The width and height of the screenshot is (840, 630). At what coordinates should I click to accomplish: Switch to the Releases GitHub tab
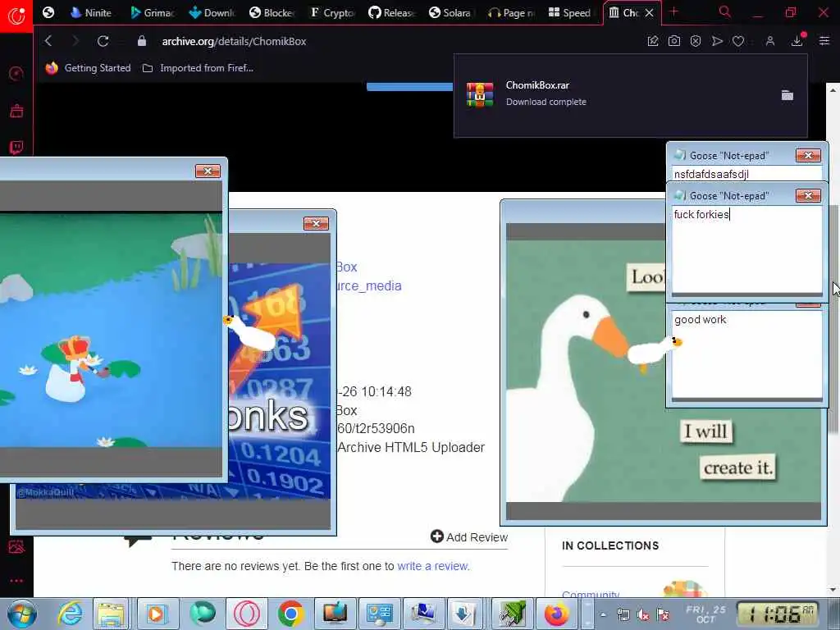(392, 13)
